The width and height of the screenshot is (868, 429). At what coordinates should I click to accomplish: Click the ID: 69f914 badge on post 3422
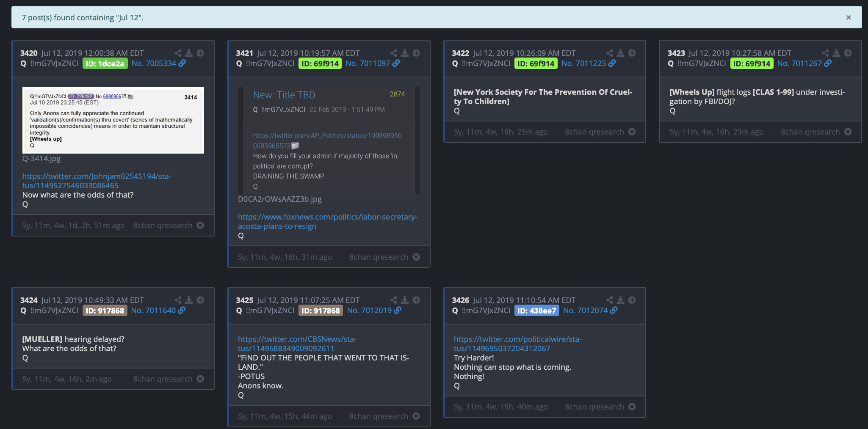click(x=536, y=63)
